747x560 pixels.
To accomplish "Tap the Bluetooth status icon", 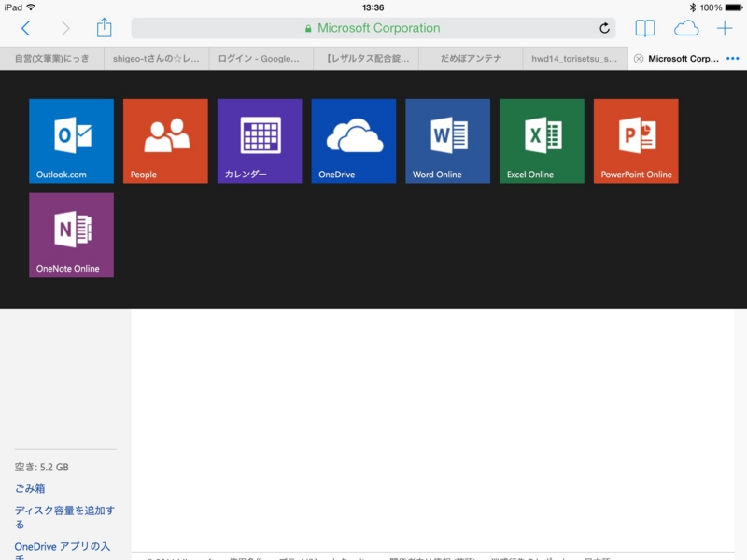I will 692,7.
